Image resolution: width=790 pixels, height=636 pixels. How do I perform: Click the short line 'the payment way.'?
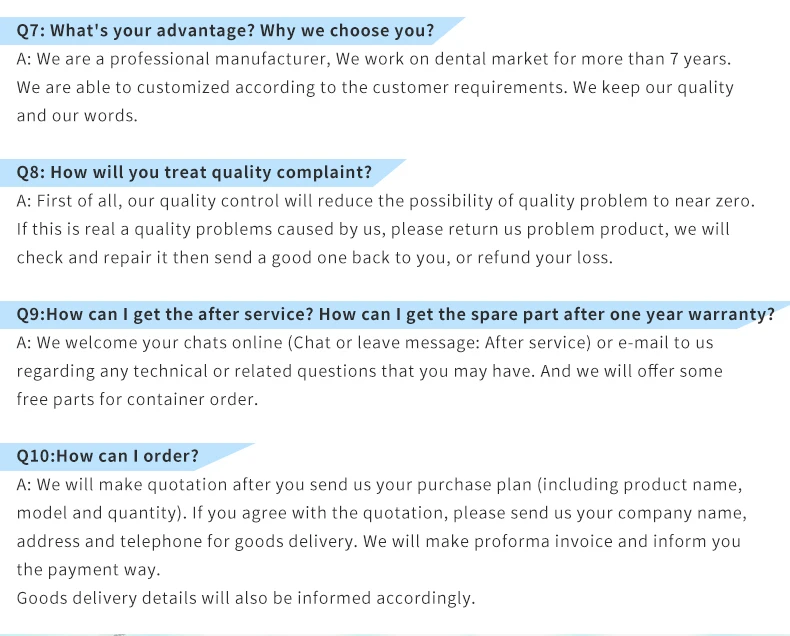coord(88,570)
